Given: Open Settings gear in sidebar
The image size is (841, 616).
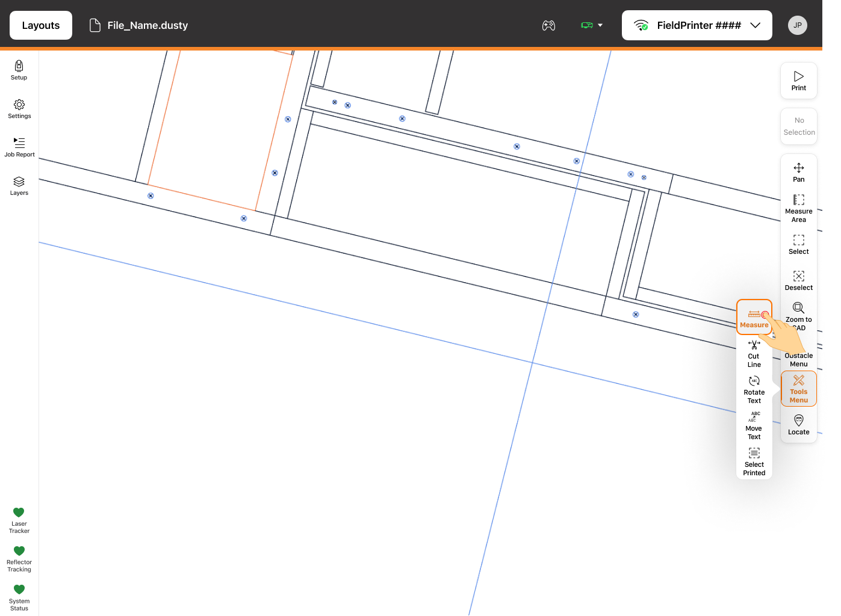Looking at the screenshot, I should tap(19, 109).
